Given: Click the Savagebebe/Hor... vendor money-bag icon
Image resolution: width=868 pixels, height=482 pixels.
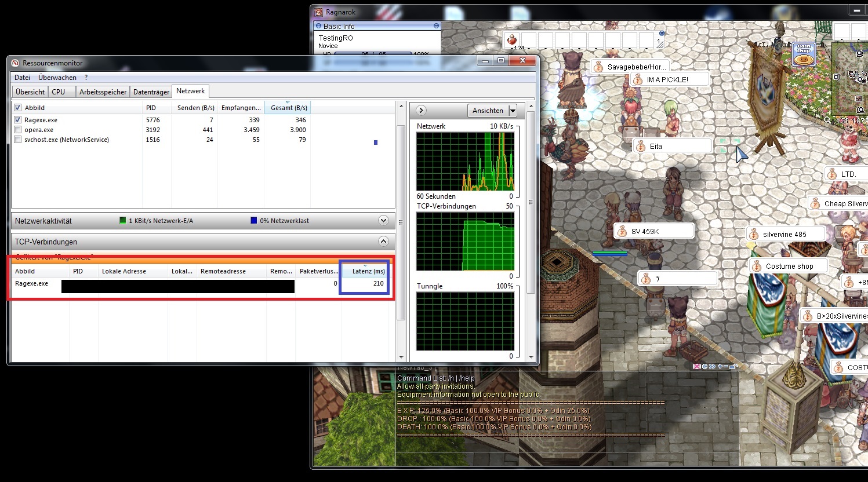Looking at the screenshot, I should [598, 67].
